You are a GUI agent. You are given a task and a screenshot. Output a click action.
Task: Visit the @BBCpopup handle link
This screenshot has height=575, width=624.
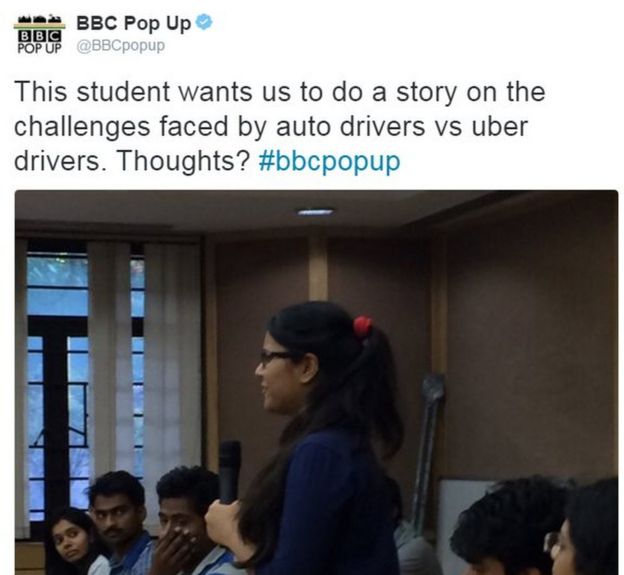[121, 46]
